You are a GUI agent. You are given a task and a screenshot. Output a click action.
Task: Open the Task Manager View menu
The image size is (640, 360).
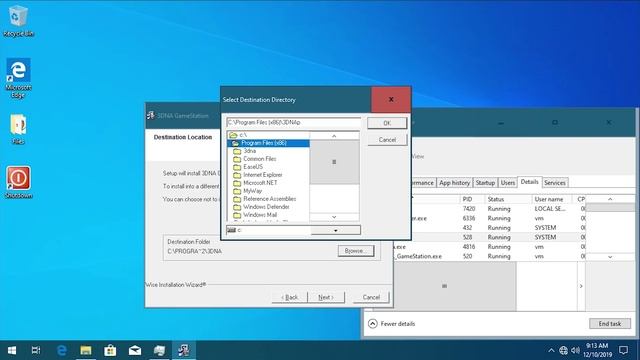click(x=418, y=156)
